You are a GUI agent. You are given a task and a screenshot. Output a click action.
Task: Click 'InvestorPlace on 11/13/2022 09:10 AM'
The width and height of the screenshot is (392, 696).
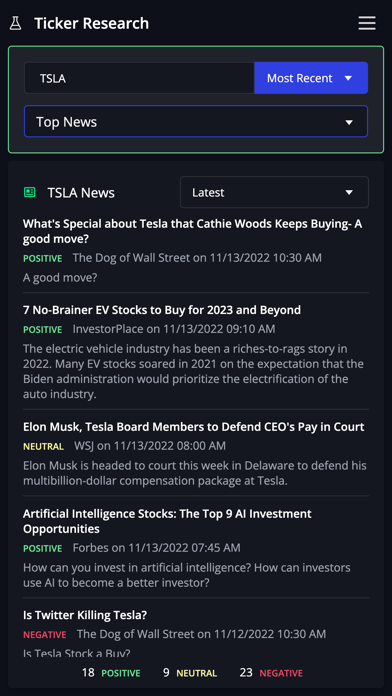(174, 329)
